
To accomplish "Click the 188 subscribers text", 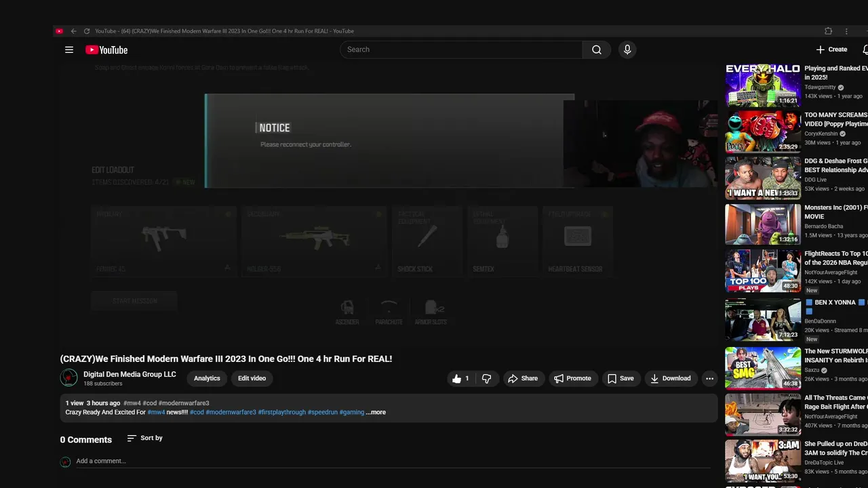I will pos(103,384).
